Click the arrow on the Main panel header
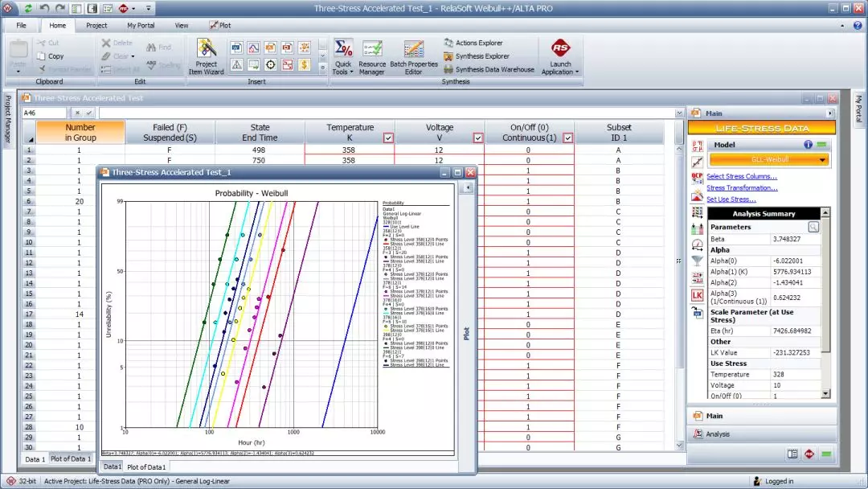 point(829,113)
